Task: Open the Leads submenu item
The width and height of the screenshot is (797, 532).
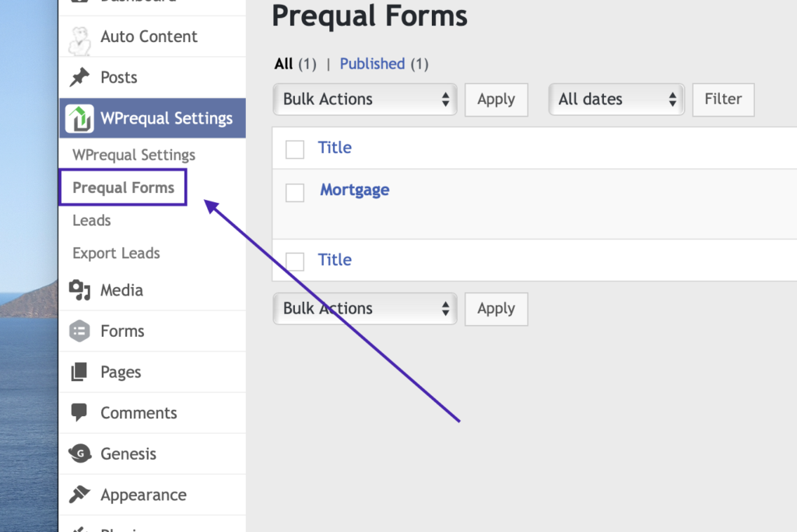Action: 92,221
